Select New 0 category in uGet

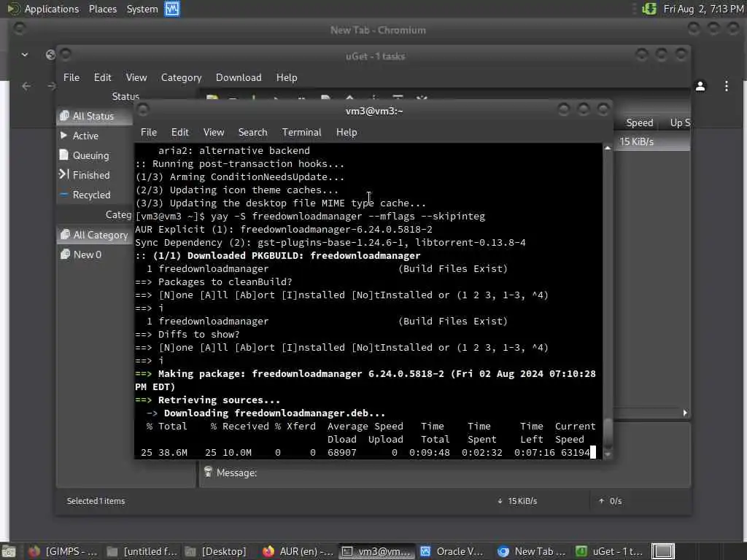click(x=94, y=254)
